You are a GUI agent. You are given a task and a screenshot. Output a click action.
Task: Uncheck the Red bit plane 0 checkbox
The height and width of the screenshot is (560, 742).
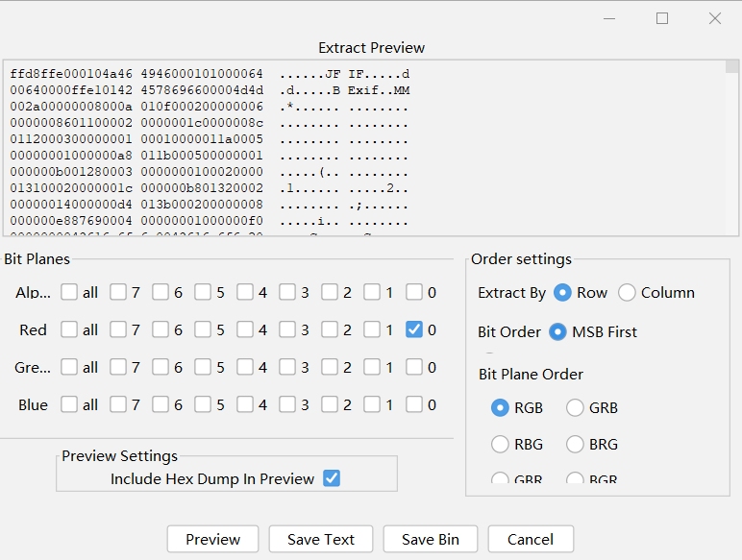414,329
